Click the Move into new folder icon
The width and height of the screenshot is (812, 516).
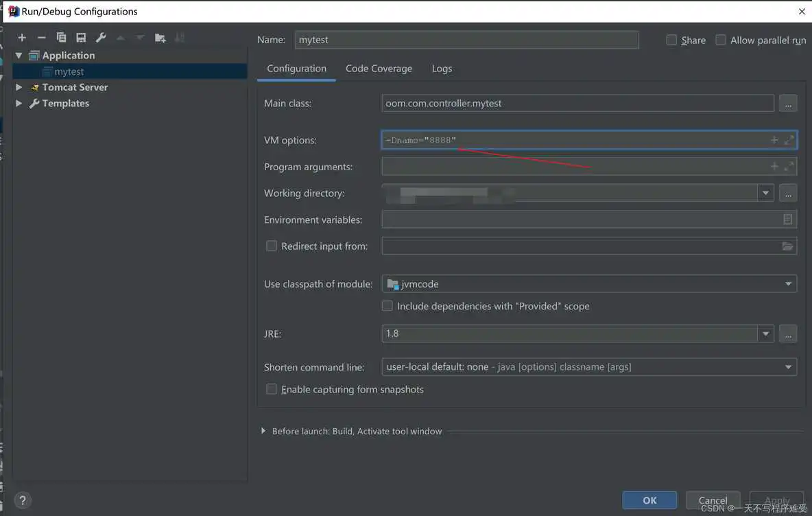[160, 38]
